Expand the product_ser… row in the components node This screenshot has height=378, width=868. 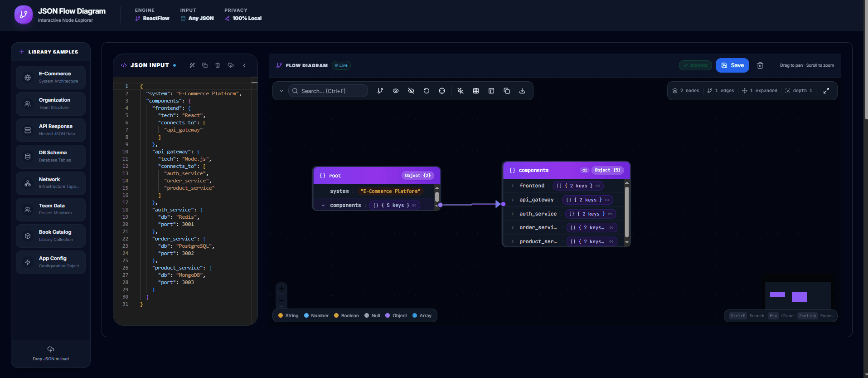pyautogui.click(x=513, y=241)
